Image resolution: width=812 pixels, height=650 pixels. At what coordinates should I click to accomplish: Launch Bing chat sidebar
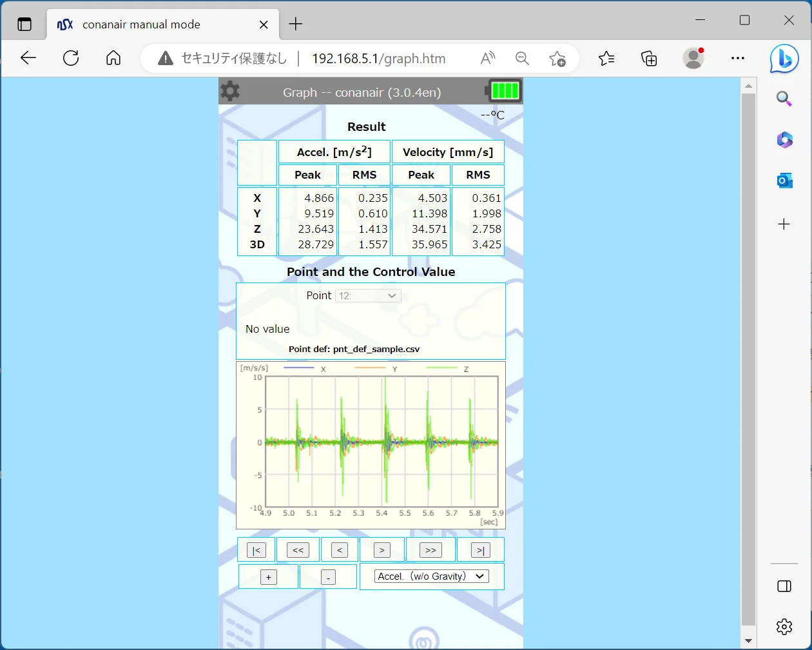tap(784, 59)
